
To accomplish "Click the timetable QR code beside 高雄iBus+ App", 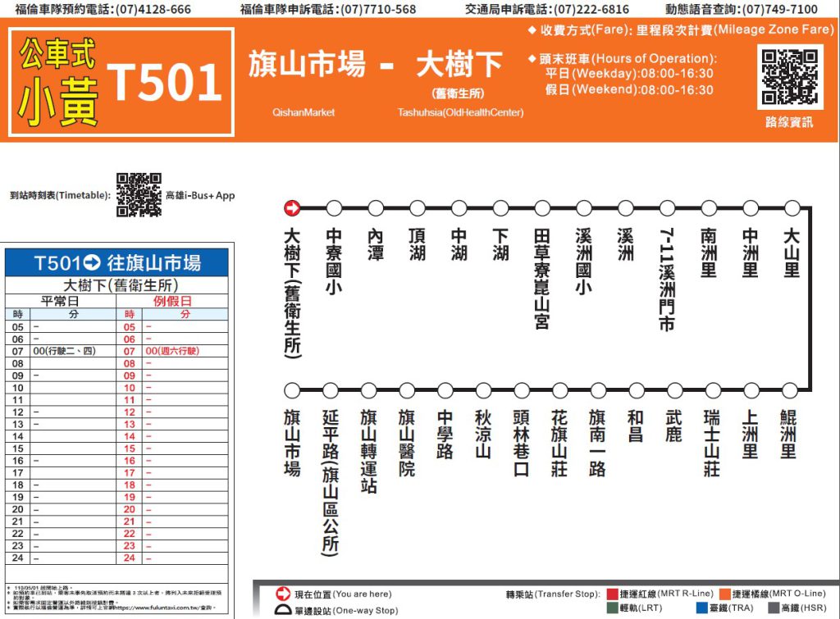I will pyautogui.click(x=139, y=195).
